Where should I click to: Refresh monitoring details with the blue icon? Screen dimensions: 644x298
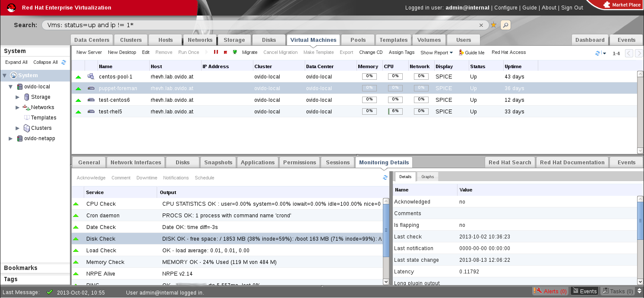point(385,178)
